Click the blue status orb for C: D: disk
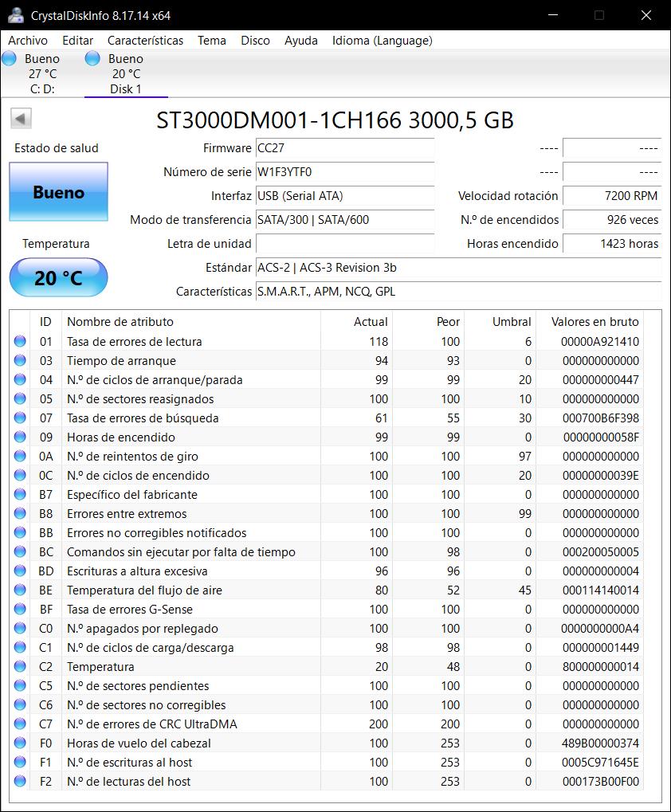Image resolution: width=671 pixels, height=812 pixels. click(x=10, y=58)
